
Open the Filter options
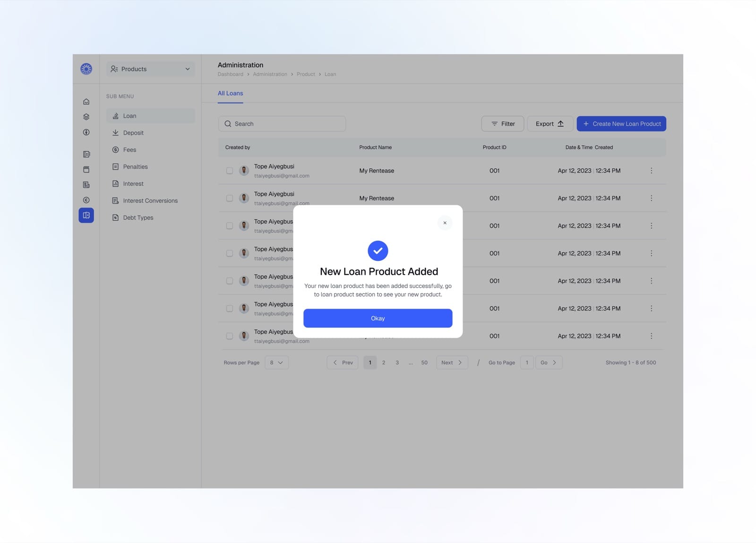[x=502, y=124]
